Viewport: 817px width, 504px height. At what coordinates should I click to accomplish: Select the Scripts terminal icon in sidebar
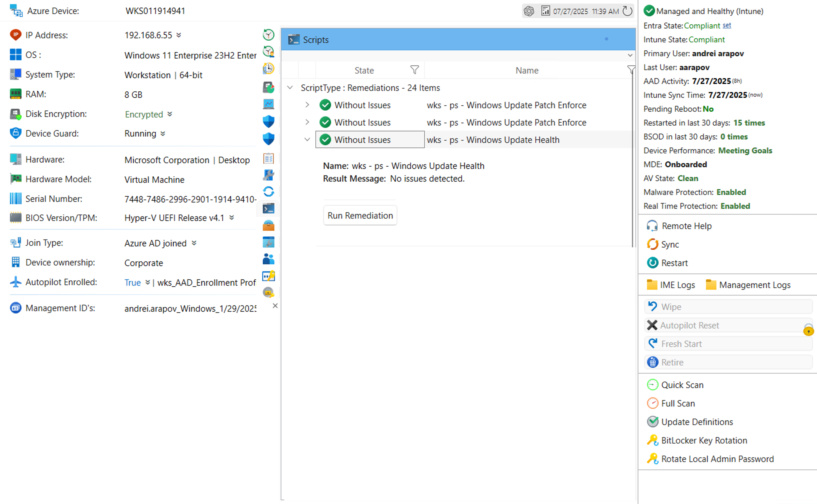pos(269,209)
